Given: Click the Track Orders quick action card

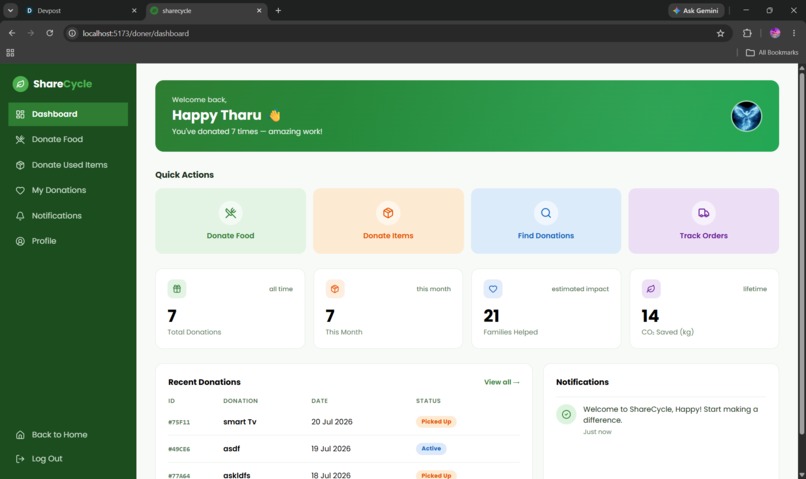Looking at the screenshot, I should point(703,221).
